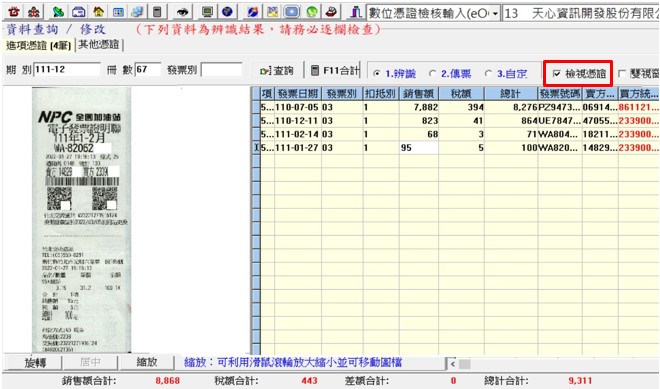This screenshot has height=389, width=660.
Task: Click the 旋轉 rotate button
Action: [x=35, y=362]
